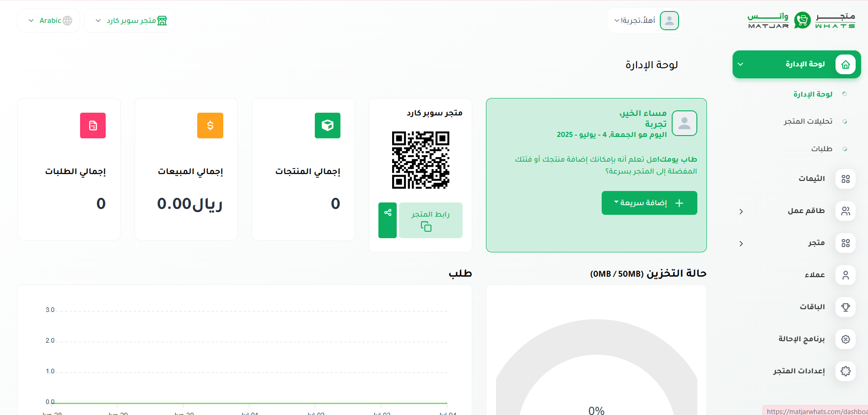Click the الباقات trophy icon
This screenshot has height=415, width=868.
[845, 307]
